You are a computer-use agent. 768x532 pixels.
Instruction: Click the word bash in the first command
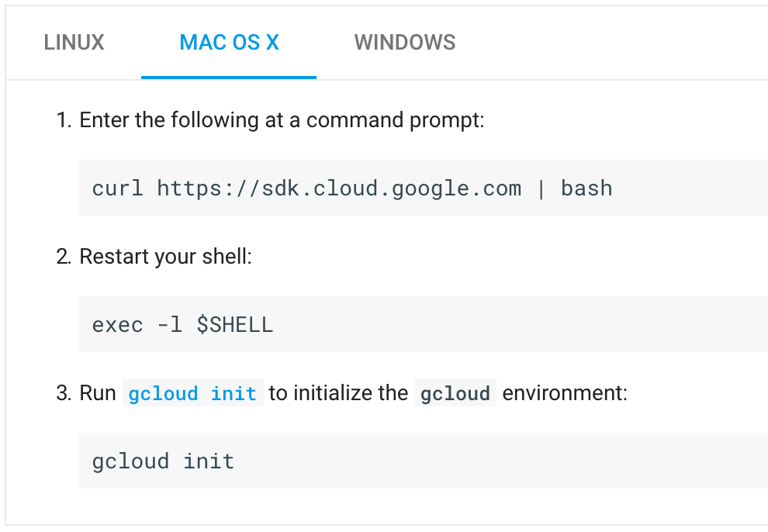[586, 188]
